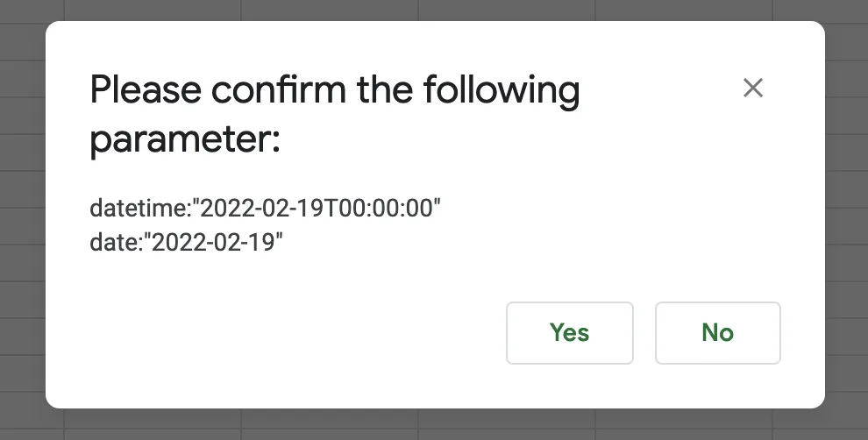Close the confirmation dialog with X icon
Viewport: 868px width, 440px height.
click(753, 88)
